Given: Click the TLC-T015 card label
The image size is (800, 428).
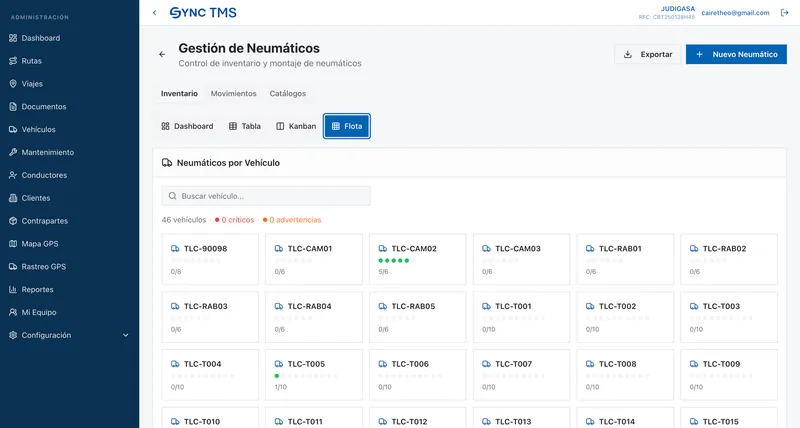Looking at the screenshot, I should (x=720, y=421).
